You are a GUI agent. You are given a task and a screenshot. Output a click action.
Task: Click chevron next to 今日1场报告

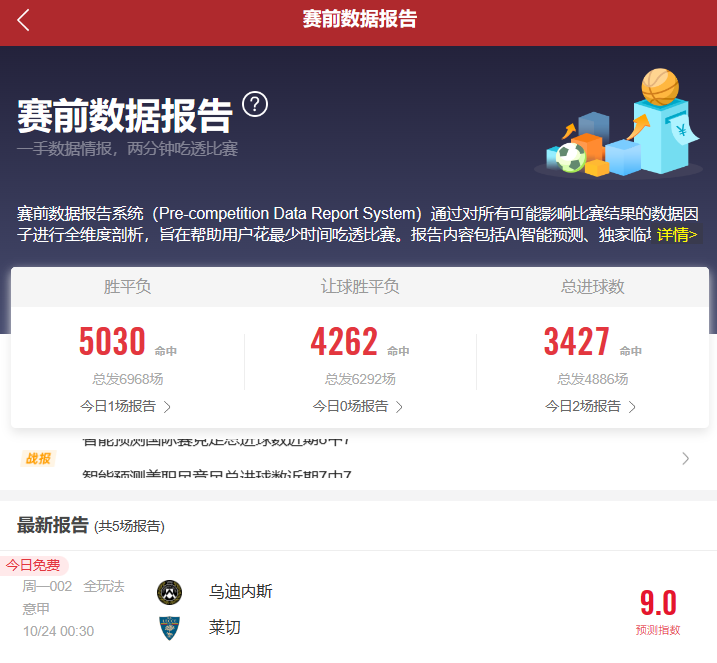[x=167, y=406]
